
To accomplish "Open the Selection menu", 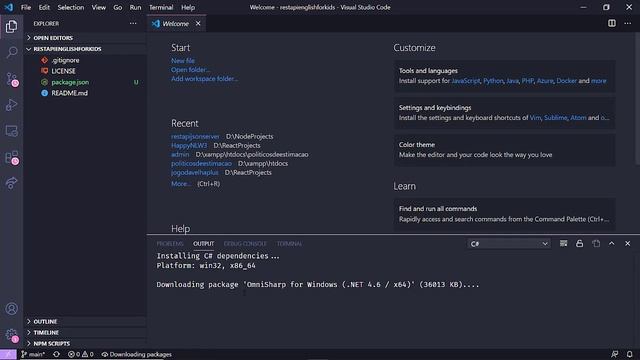I will click(x=71, y=7).
